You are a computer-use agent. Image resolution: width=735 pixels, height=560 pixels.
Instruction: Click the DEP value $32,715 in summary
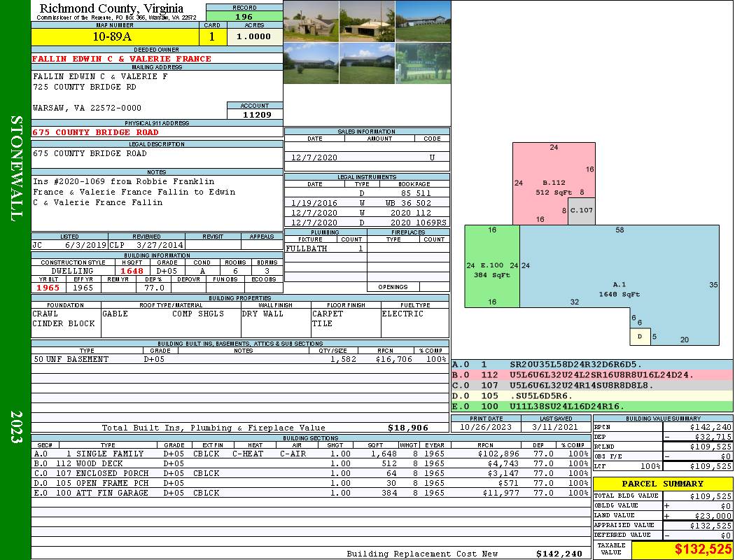(x=713, y=437)
